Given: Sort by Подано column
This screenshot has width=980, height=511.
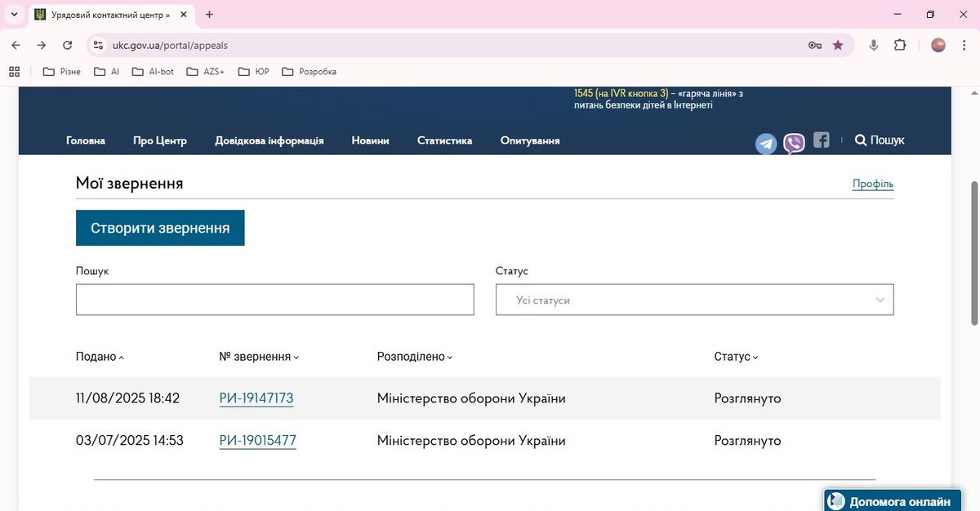Looking at the screenshot, I should (100, 357).
